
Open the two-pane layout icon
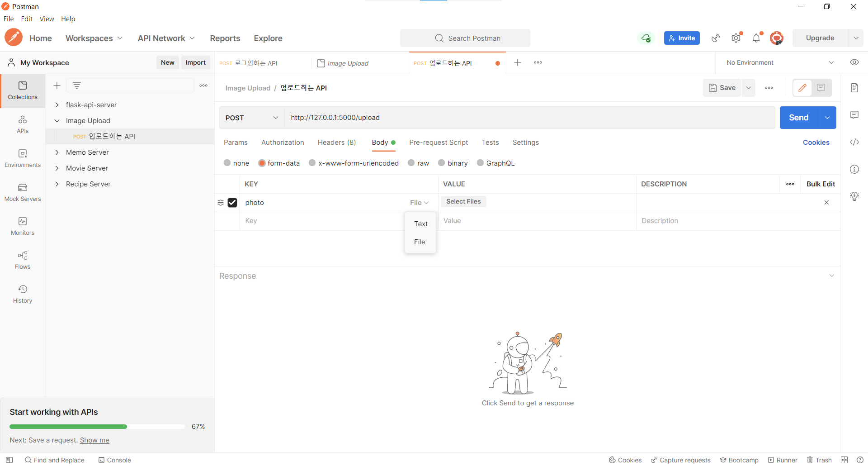pyautogui.click(x=844, y=460)
